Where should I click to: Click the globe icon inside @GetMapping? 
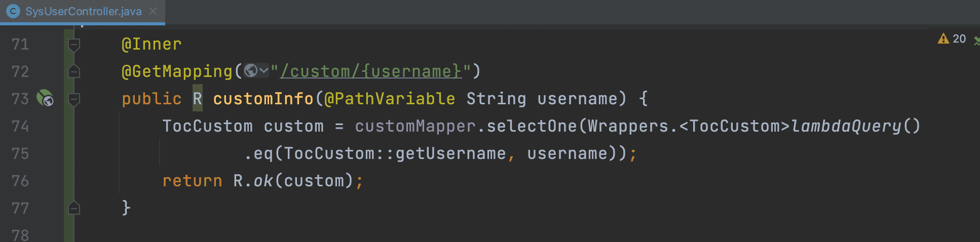coord(250,71)
